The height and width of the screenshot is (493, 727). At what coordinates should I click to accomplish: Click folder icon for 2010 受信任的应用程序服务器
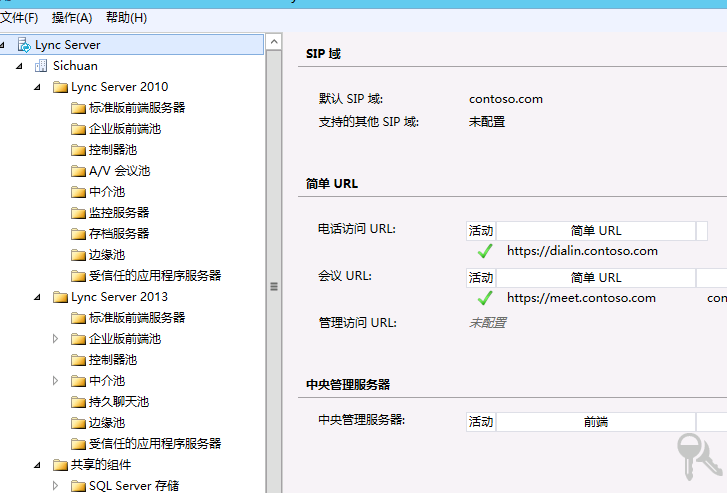pyautogui.click(x=78, y=276)
